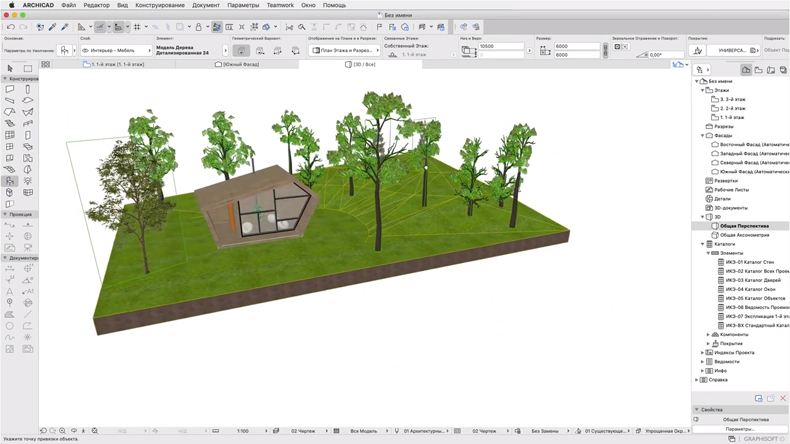This screenshot has width=790, height=444.
Task: Click the Redo arrow in toolbar
Action: tap(23, 27)
